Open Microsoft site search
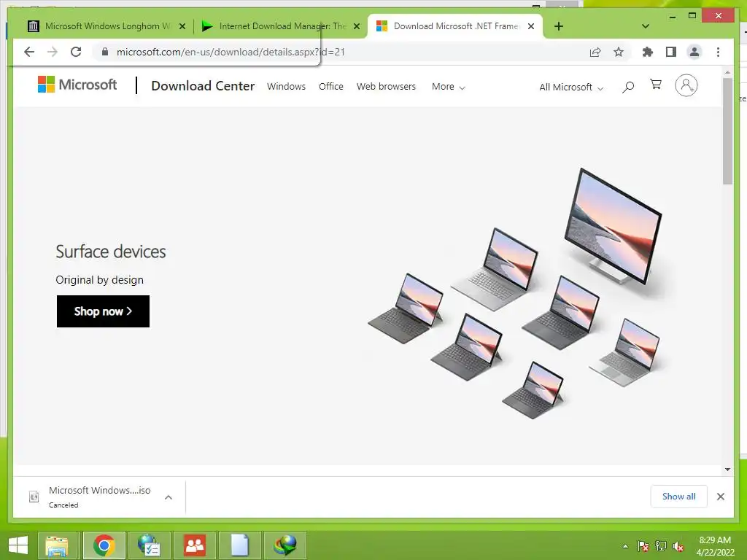The image size is (747, 560). (x=628, y=87)
